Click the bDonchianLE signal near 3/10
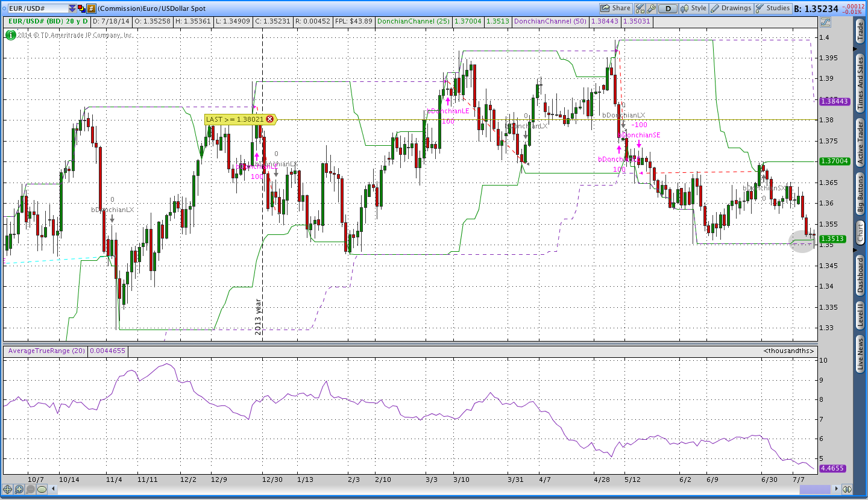868x500 pixels. (x=448, y=111)
